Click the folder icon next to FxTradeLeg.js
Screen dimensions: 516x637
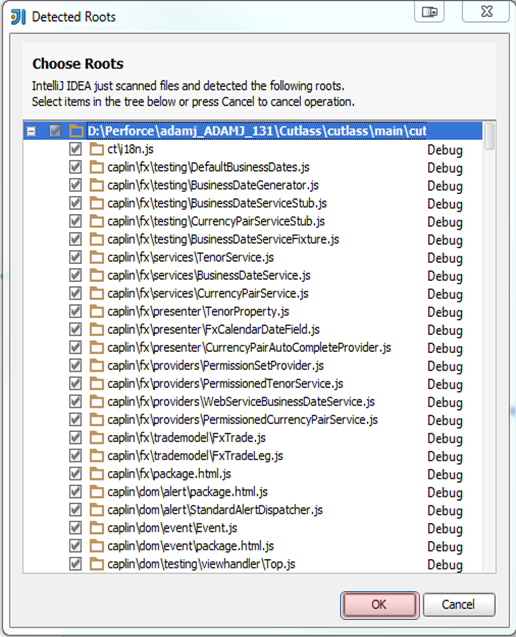pyautogui.click(x=96, y=456)
